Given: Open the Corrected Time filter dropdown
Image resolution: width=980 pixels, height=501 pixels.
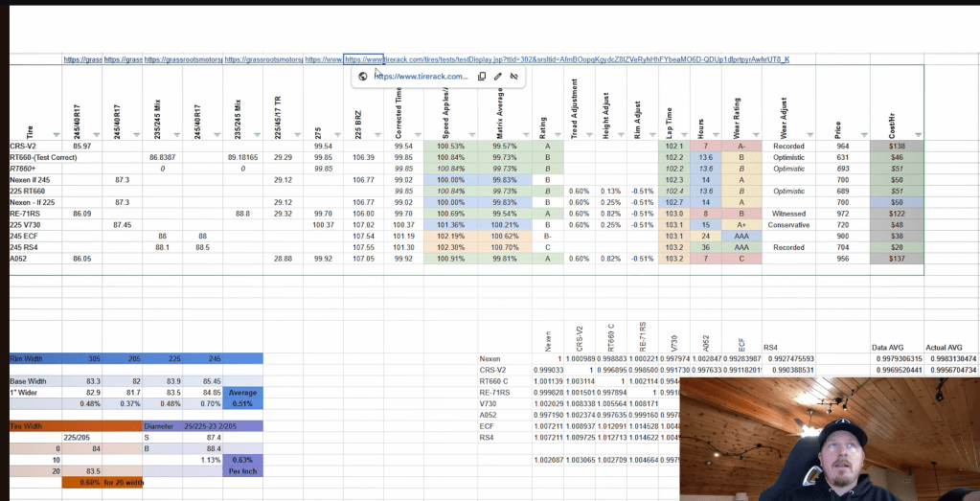Looking at the screenshot, I should (x=418, y=134).
